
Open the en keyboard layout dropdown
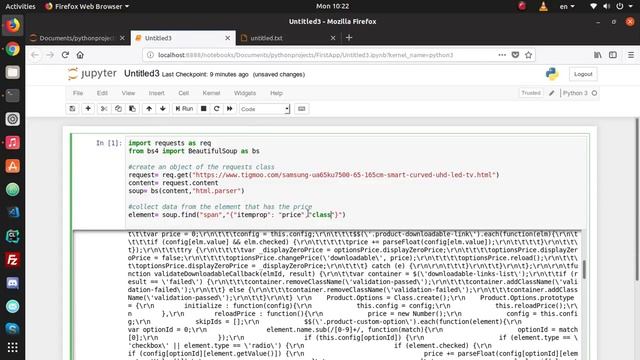(x=567, y=6)
